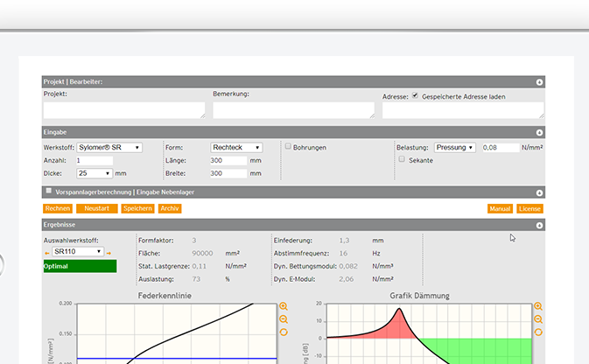Collapse the Eingabe section arrow icon
This screenshot has height=364, width=589.
539,133
